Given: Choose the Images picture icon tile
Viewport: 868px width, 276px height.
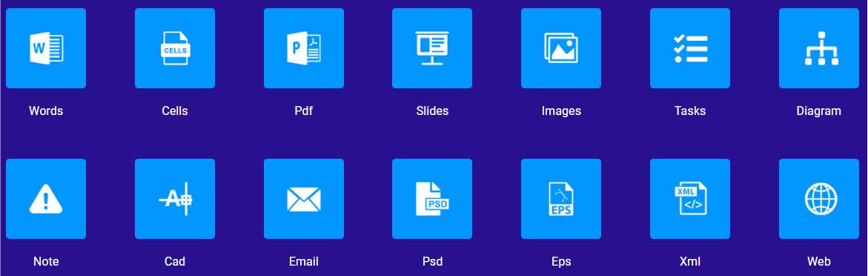Looking at the screenshot, I should [561, 48].
